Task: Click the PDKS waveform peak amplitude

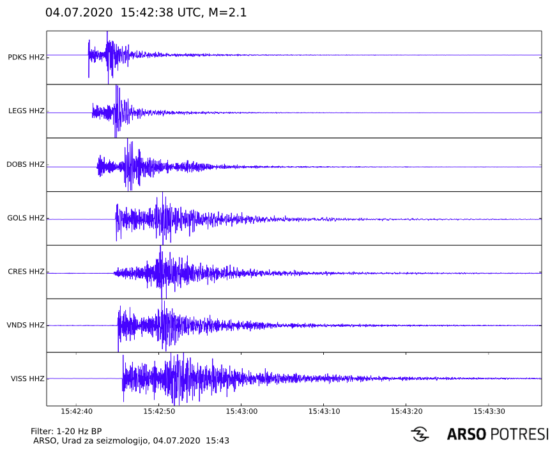Action: 108,57
